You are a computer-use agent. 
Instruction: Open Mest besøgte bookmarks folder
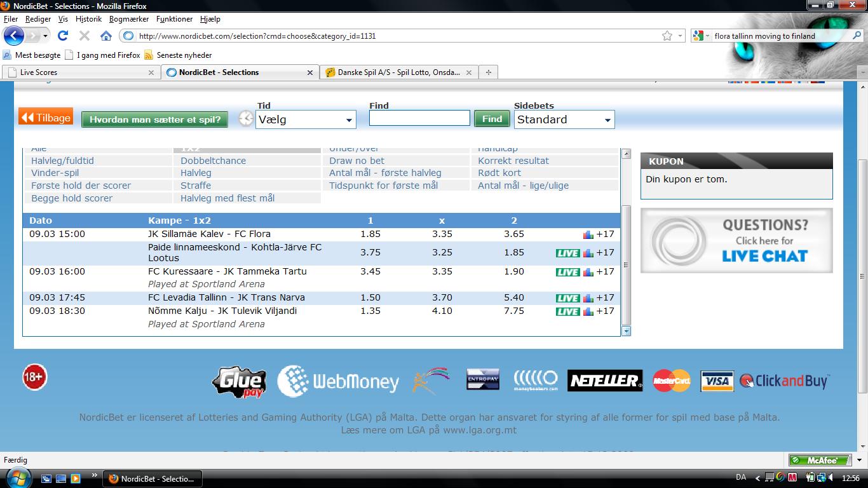[x=32, y=55]
